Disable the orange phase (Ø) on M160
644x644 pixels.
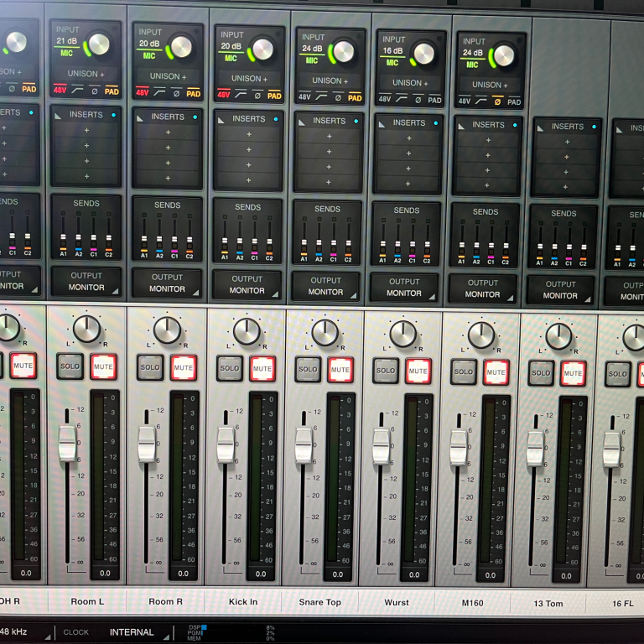coord(497,101)
